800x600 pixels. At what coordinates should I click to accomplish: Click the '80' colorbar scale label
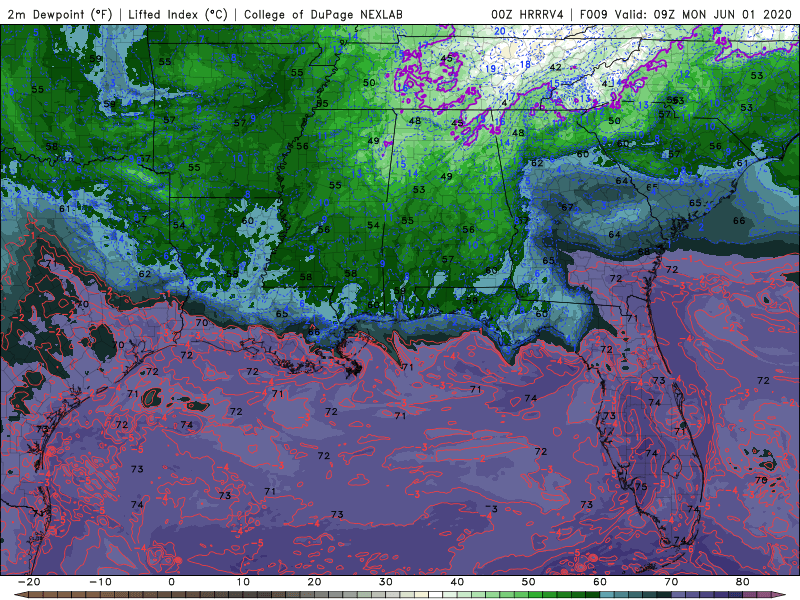[743, 582]
